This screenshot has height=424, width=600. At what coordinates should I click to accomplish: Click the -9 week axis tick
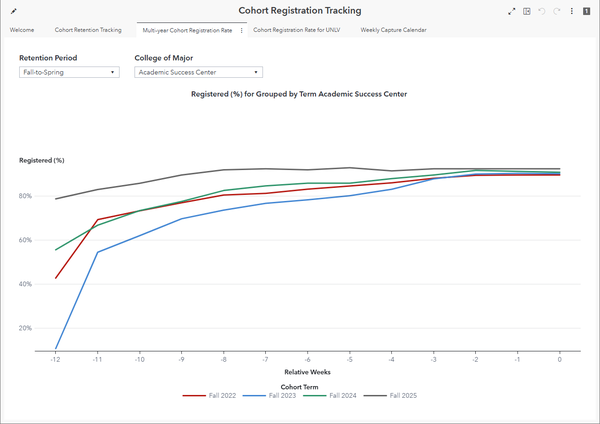pyautogui.click(x=181, y=360)
